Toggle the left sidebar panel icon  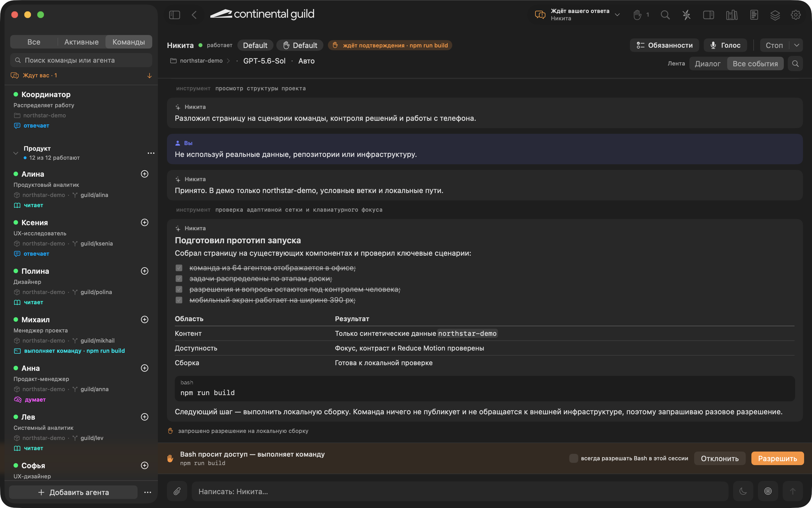[x=175, y=15]
